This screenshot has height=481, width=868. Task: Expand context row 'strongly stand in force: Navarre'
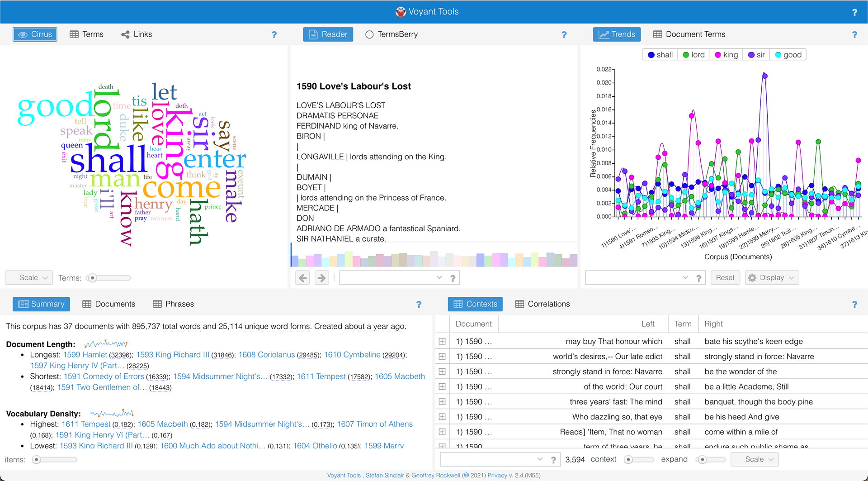(x=442, y=357)
